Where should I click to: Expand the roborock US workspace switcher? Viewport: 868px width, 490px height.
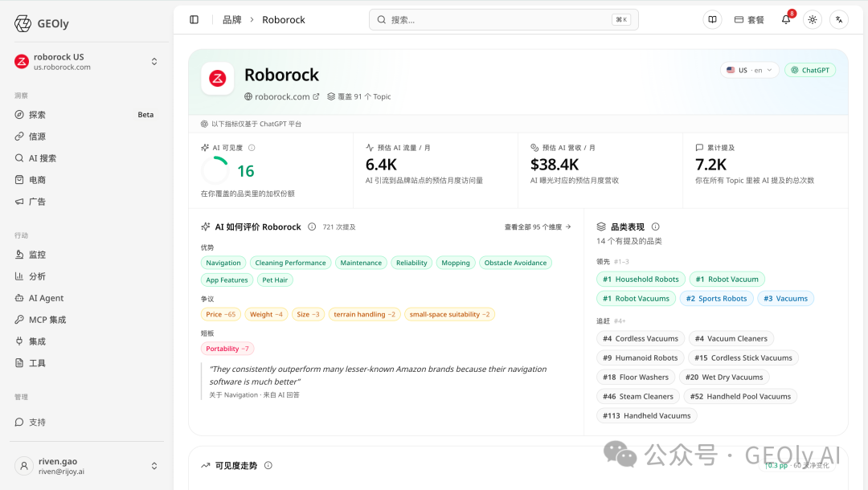coord(154,61)
